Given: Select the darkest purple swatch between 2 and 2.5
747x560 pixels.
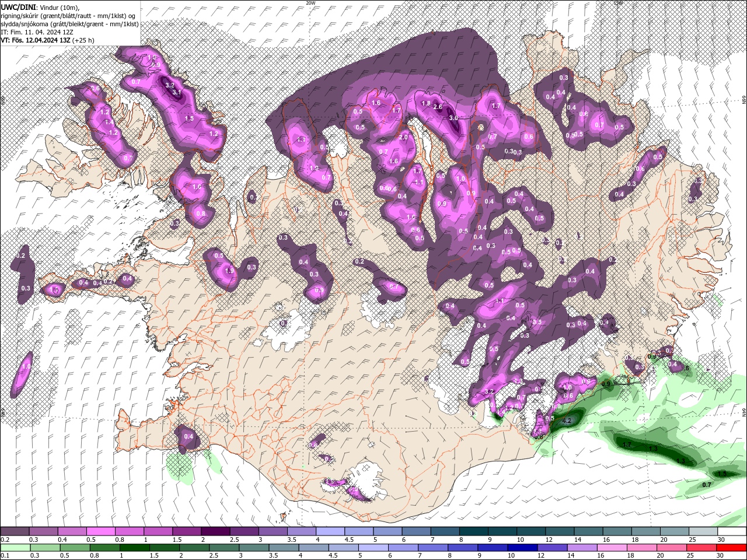Looking at the screenshot, I should pyautogui.click(x=215, y=531).
